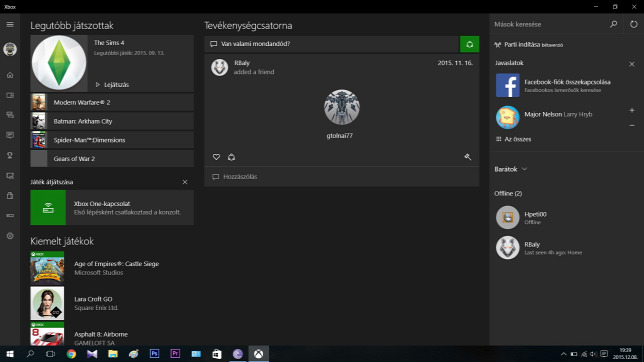644x362 pixels.
Task: Open Premiere Pro from the taskbar
Action: click(x=175, y=354)
